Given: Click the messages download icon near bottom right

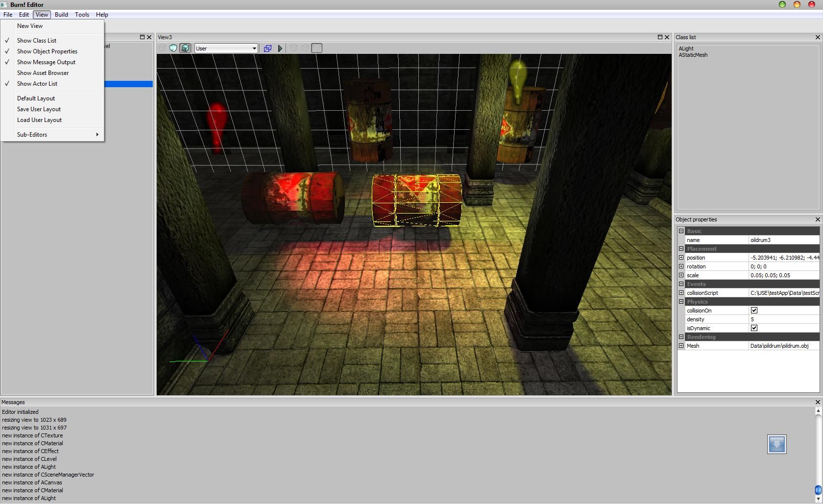Looking at the screenshot, I should 777,444.
